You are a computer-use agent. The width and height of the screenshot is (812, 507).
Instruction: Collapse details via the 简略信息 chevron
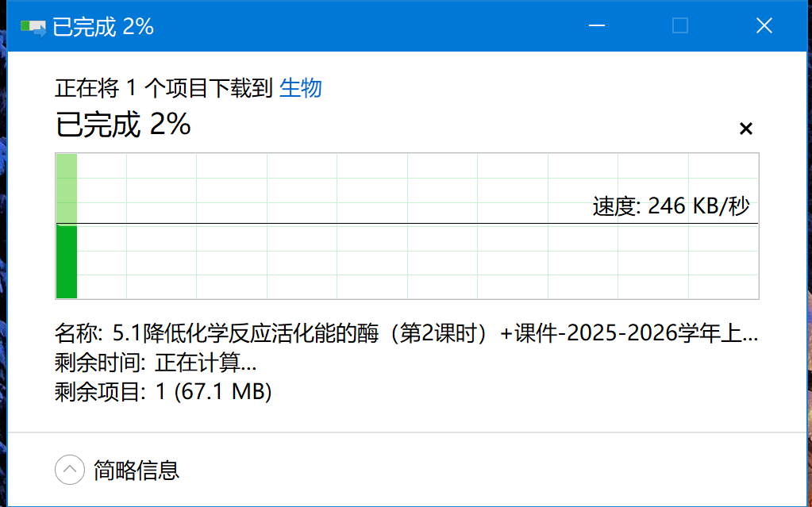(x=70, y=470)
